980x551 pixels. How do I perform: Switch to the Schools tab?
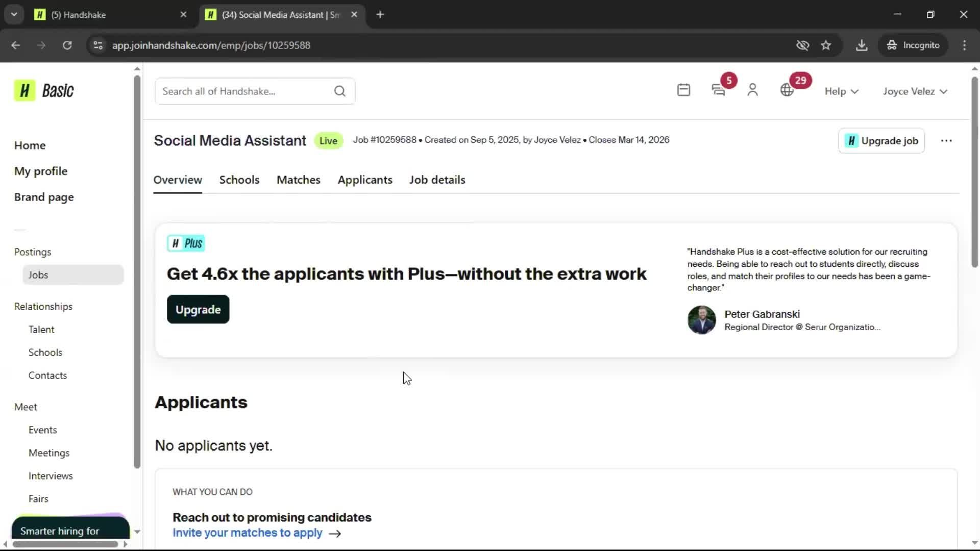[x=239, y=180]
